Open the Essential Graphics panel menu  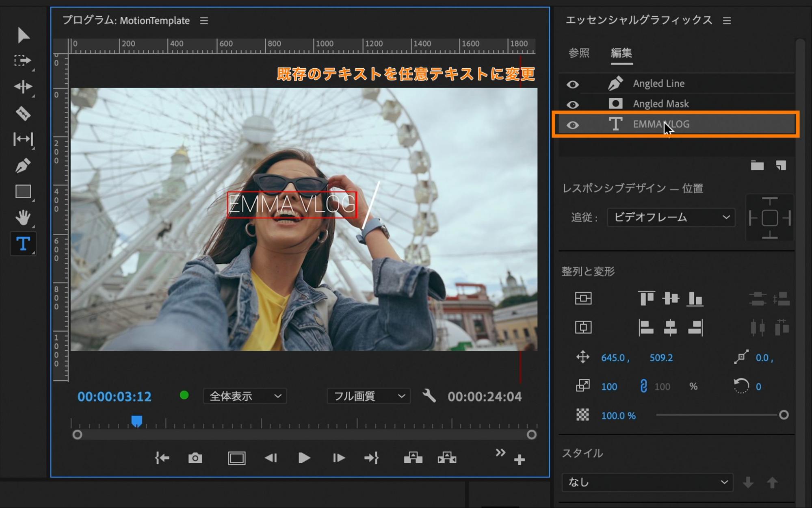[727, 21]
